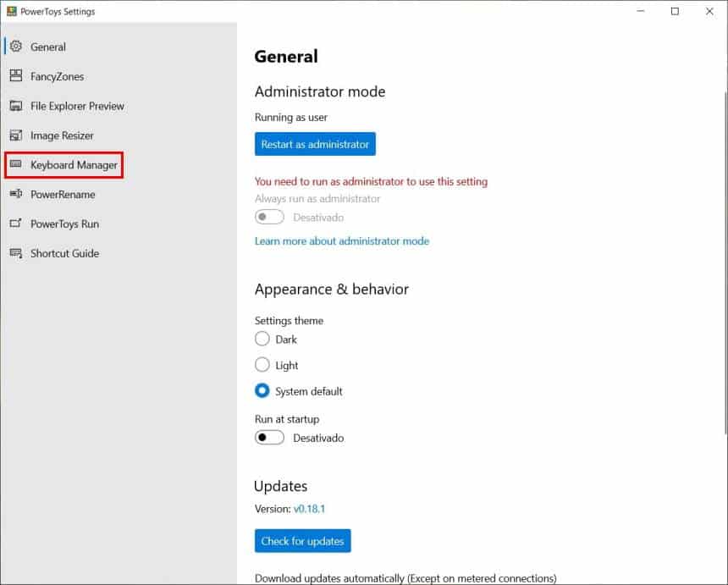Maximize the PowerToys Settings window
Screen dimensions: 728x585
point(675,11)
